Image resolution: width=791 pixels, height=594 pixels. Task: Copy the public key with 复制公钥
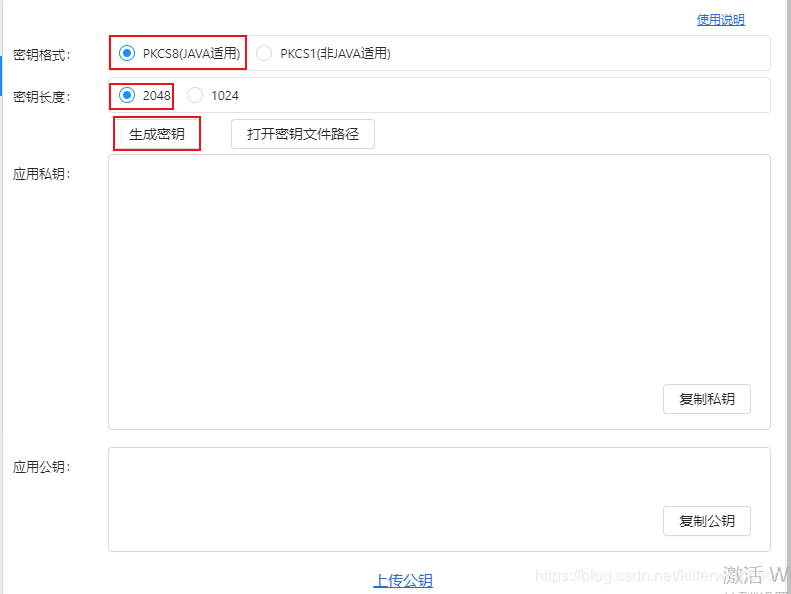coord(706,520)
